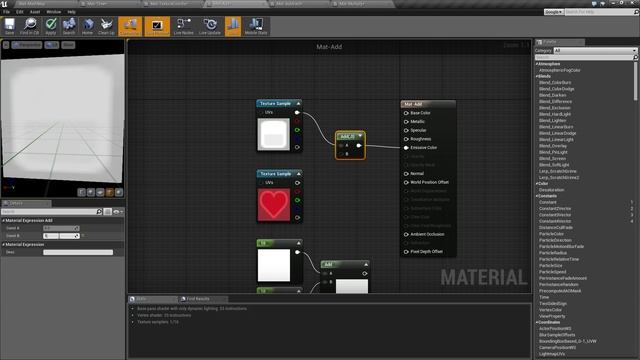Click the green channel pin of heart Texture Sample
The width and height of the screenshot is (640, 360).
[297, 200]
